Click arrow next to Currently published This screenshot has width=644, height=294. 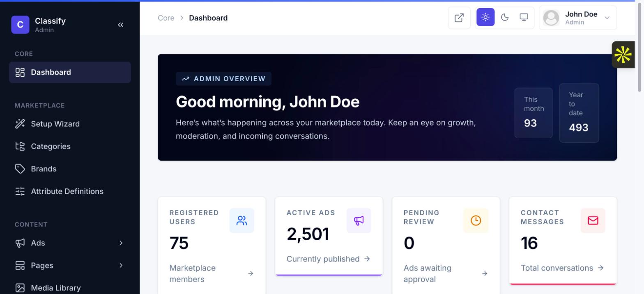tap(367, 259)
